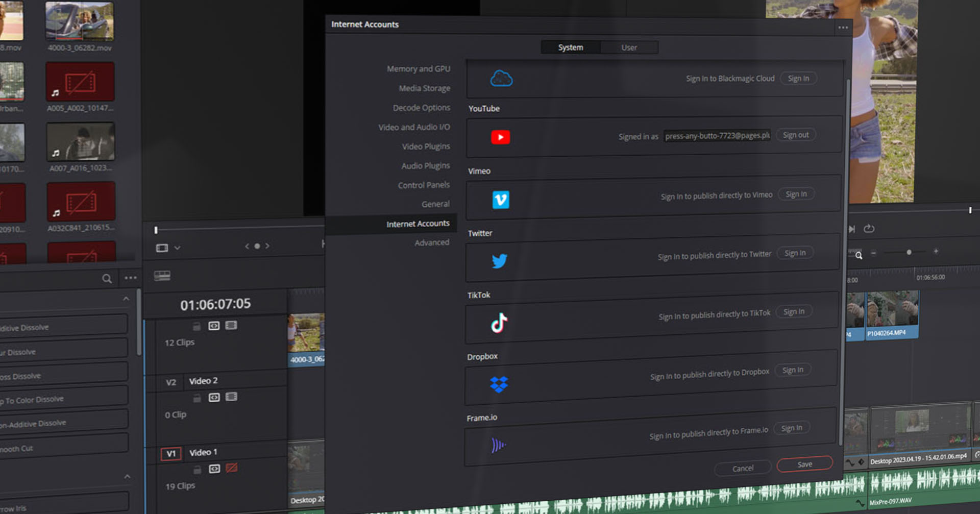Zoom in the timeline with the plus icon

point(936,251)
